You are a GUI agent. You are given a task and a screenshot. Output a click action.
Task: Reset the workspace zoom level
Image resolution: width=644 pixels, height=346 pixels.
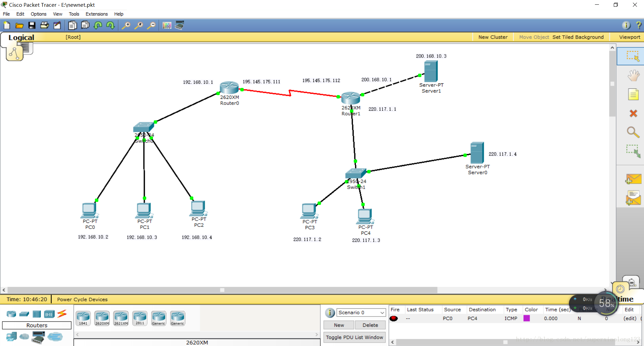138,25
